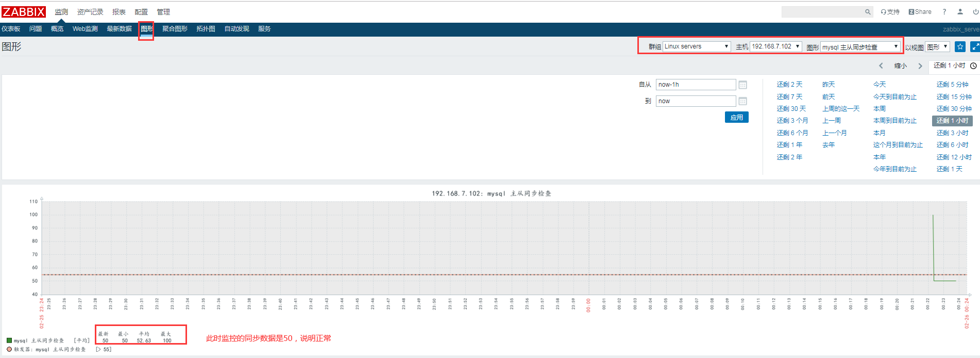This screenshot has width=980, height=358.
Task: Select 去年 time range
Action: tap(829, 144)
